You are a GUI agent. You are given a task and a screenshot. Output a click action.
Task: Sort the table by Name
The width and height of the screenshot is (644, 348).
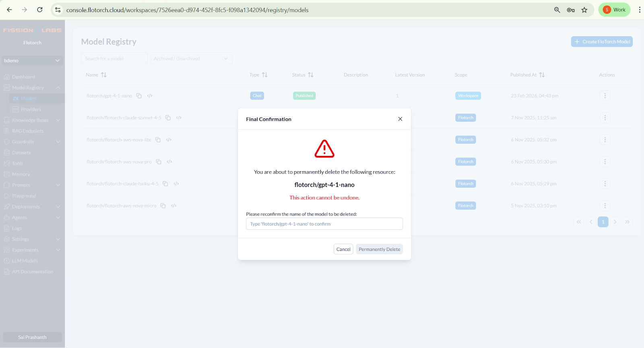(x=104, y=75)
